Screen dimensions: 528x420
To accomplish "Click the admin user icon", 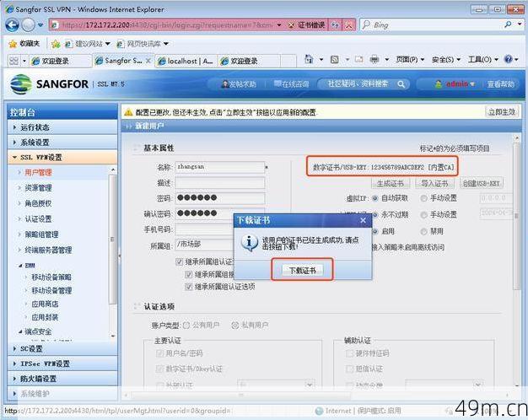I will click(439, 83).
